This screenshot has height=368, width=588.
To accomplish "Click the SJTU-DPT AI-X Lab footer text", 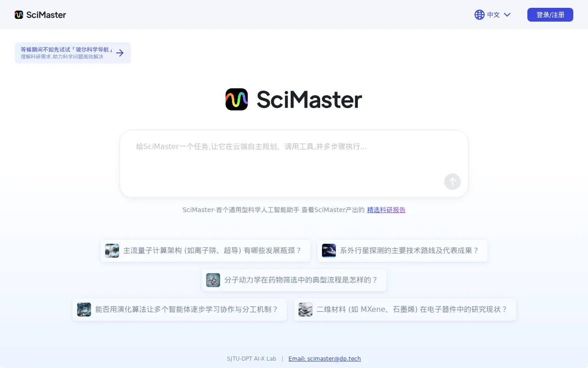I will click(x=252, y=359).
